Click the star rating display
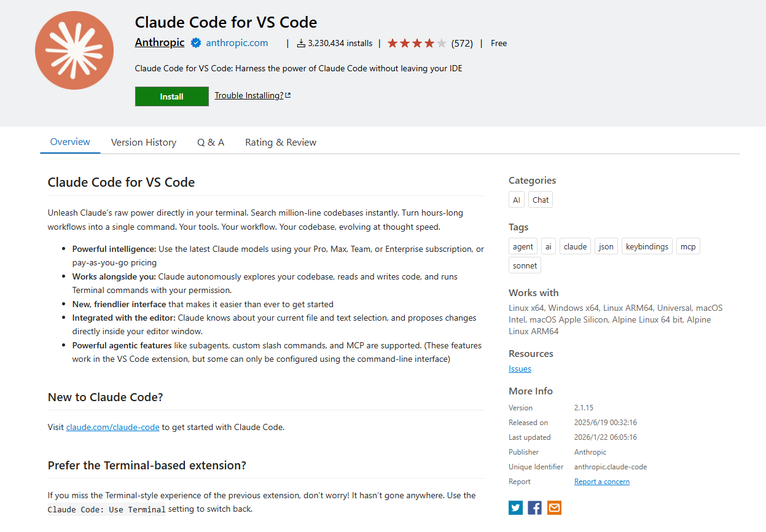This screenshot has height=532, width=766. pyautogui.click(x=416, y=44)
